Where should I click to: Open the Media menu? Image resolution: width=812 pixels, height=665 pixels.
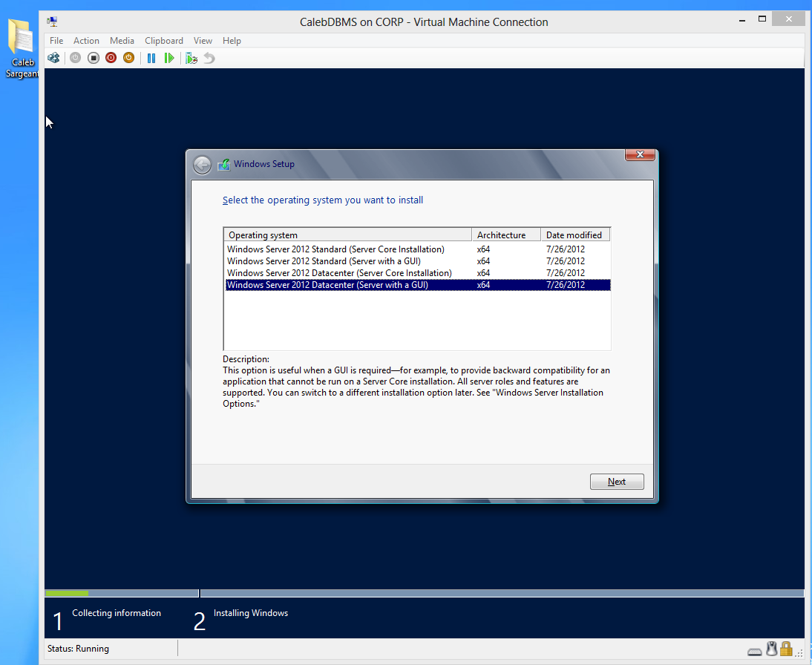(x=122, y=40)
